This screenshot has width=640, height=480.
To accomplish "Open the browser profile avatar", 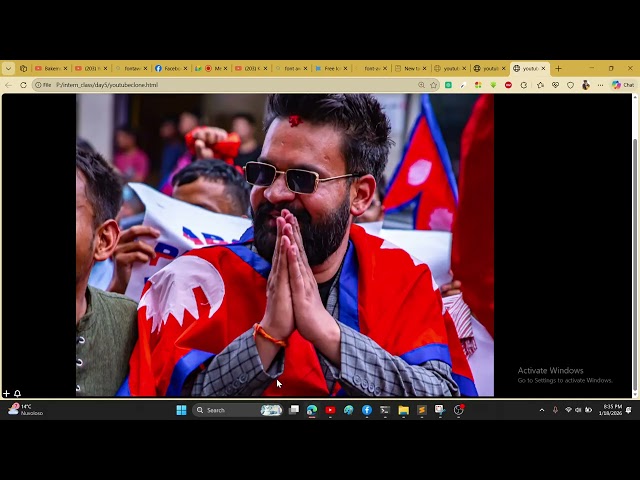I will [x=586, y=85].
